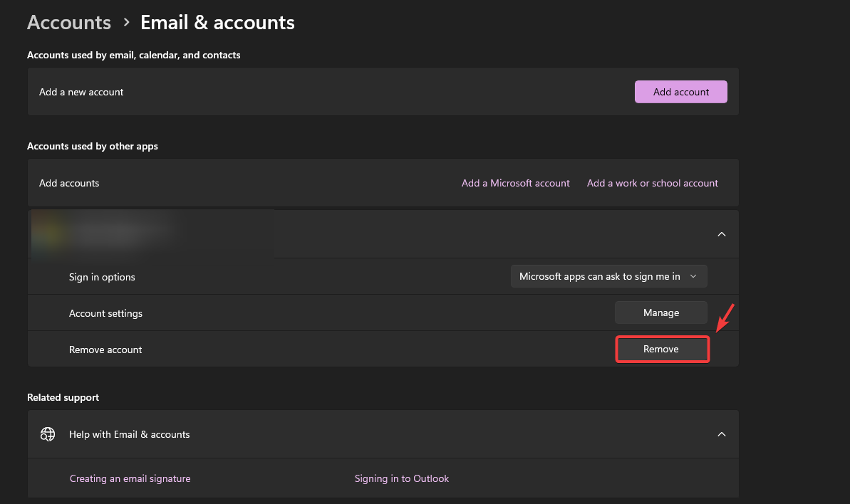Viewport: 850px width, 504px height.
Task: Choose Add a work or school account
Action: 652,183
